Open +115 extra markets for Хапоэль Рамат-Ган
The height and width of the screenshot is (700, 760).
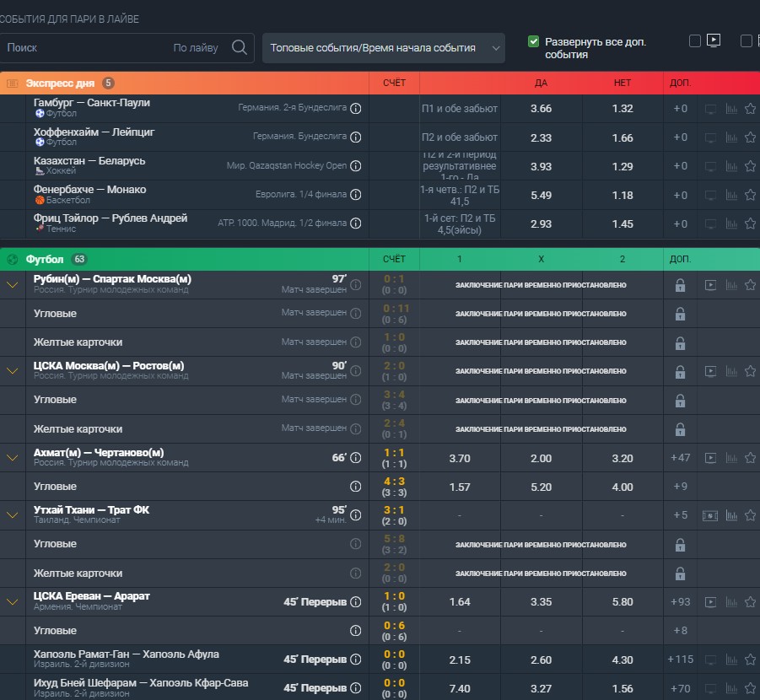coord(680,660)
